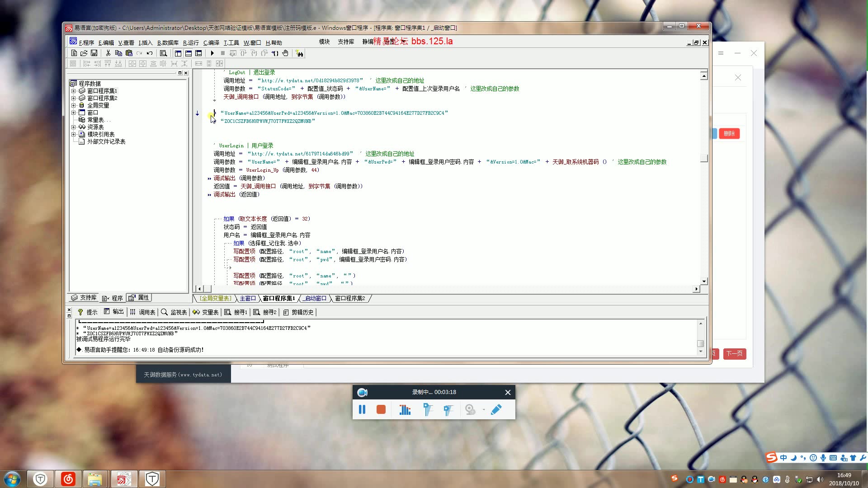Open the _启动窗口 editor tab
Screen dimensions: 868x488
point(315,298)
